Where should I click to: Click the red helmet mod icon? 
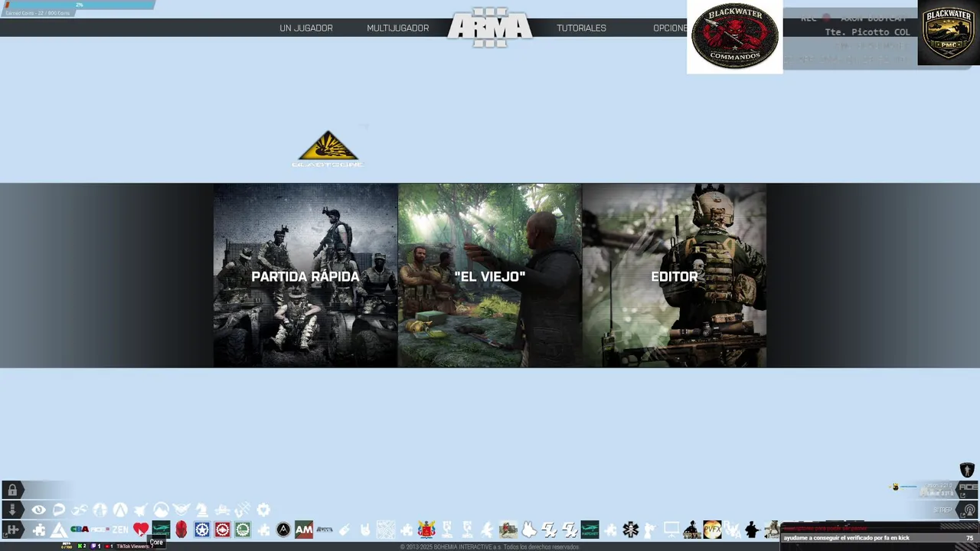[x=181, y=530]
